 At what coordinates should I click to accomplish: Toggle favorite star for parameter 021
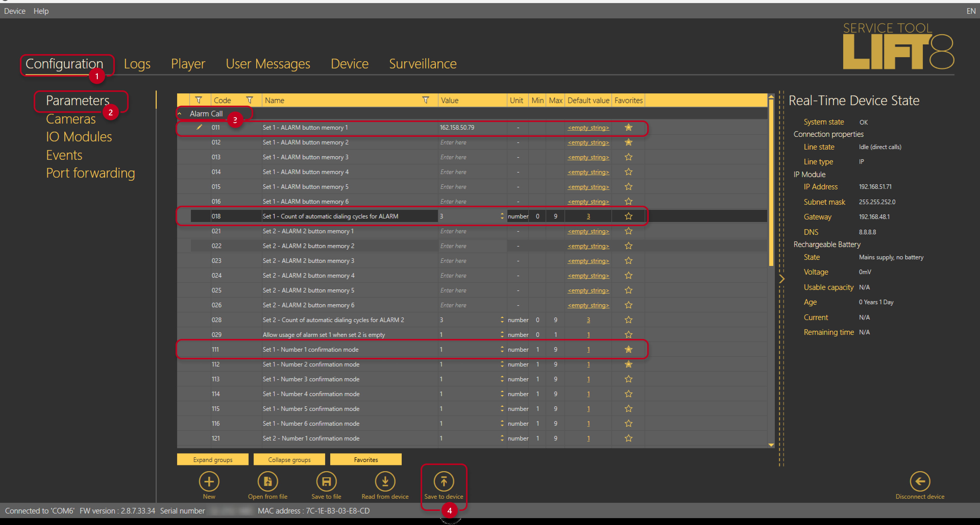629,231
